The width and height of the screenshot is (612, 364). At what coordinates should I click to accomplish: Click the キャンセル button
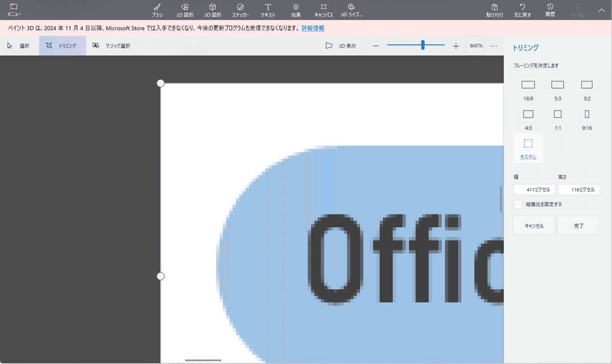[534, 225]
